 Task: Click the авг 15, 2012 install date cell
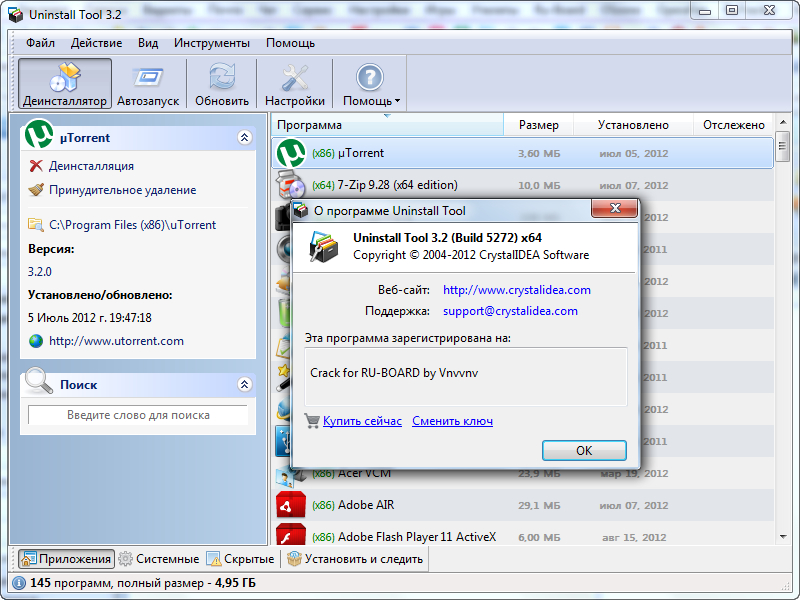(x=634, y=537)
